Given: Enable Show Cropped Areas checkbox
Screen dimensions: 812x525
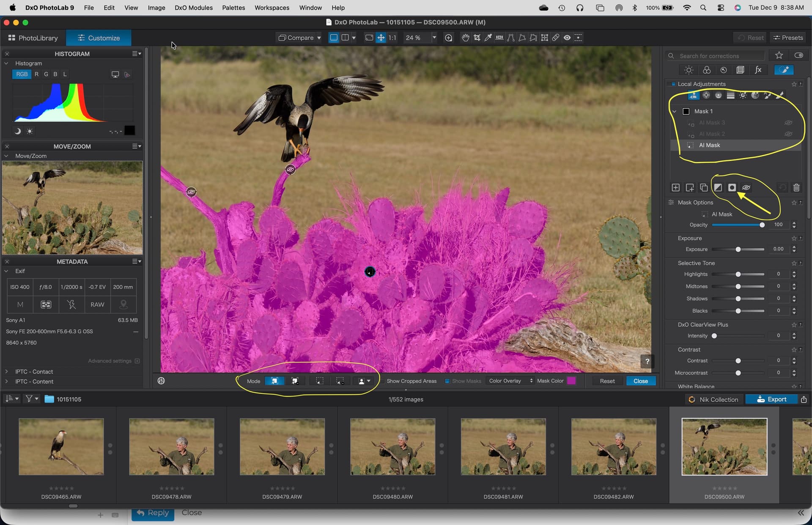Looking at the screenshot, I should pos(382,381).
